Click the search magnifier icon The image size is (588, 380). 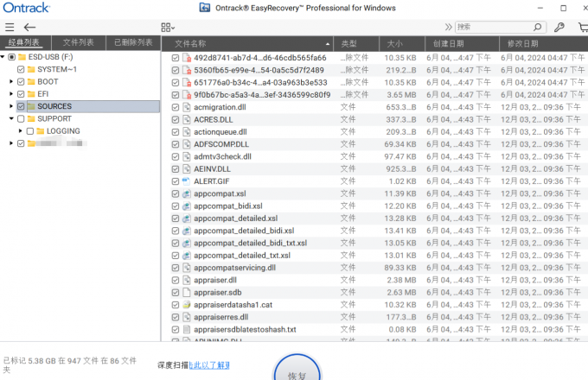pyautogui.click(x=537, y=27)
